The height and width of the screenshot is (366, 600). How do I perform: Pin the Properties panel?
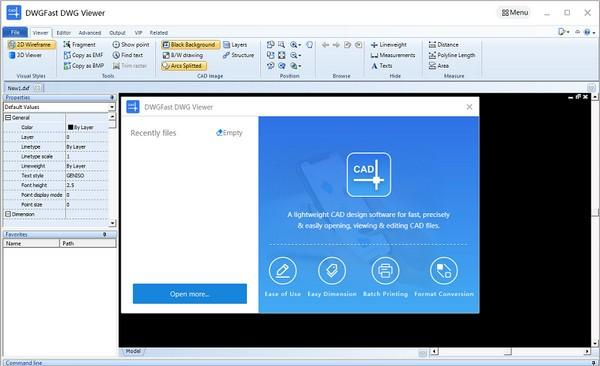(x=112, y=97)
